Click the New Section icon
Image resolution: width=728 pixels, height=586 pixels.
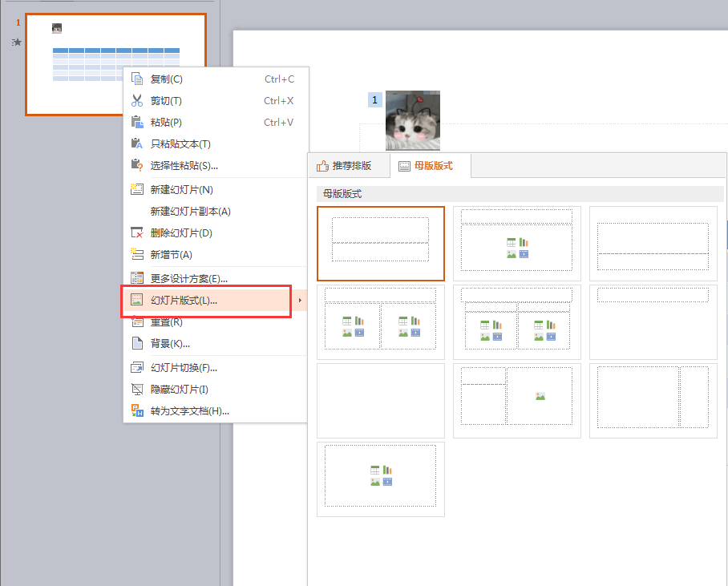tap(137, 254)
